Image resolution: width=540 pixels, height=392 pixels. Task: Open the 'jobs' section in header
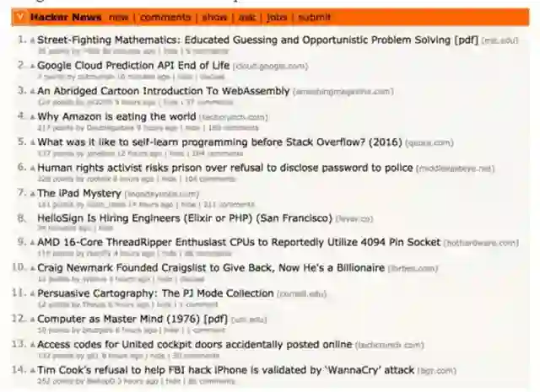(277, 17)
